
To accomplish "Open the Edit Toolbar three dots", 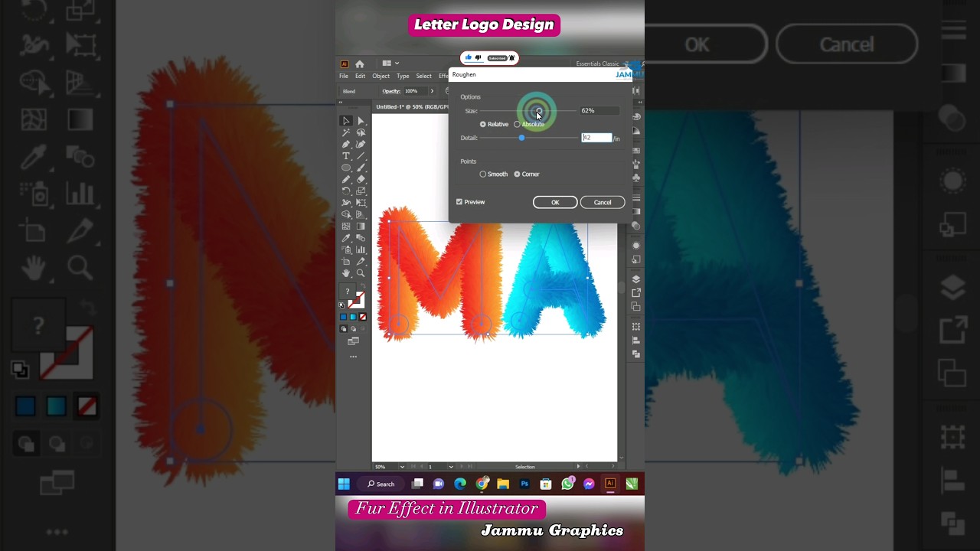I will (353, 356).
